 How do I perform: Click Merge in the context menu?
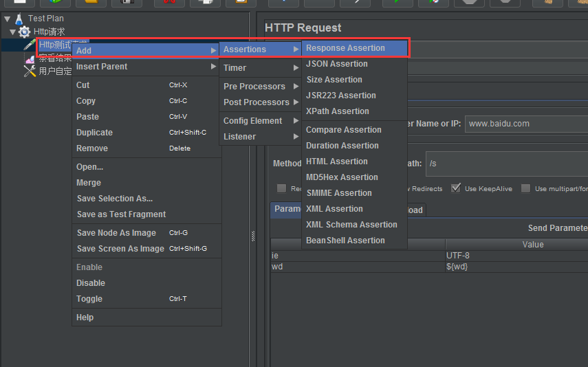(x=146, y=183)
